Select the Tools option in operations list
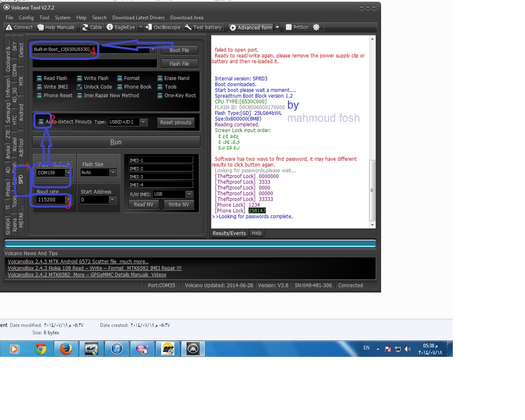This screenshot has width=525, height=420. point(167,87)
